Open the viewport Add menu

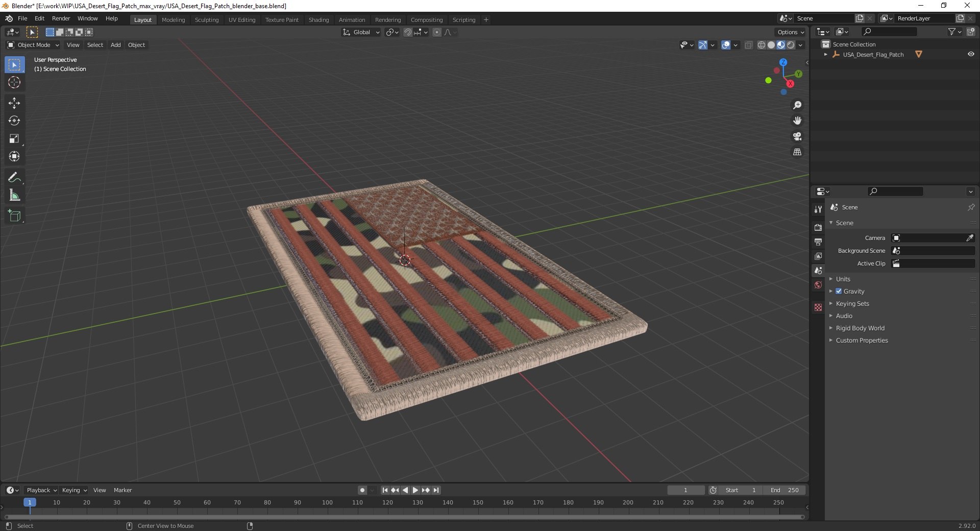coord(116,45)
